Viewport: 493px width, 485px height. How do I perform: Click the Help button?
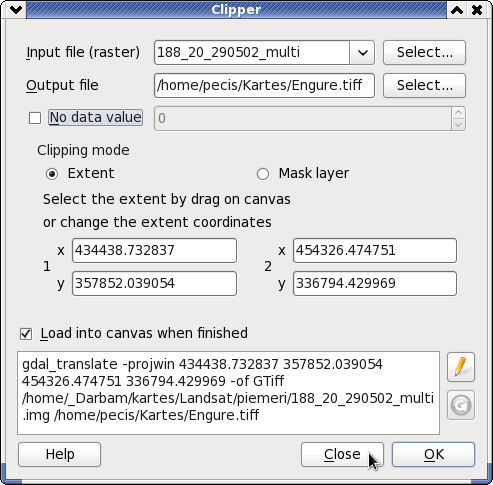click(60, 454)
